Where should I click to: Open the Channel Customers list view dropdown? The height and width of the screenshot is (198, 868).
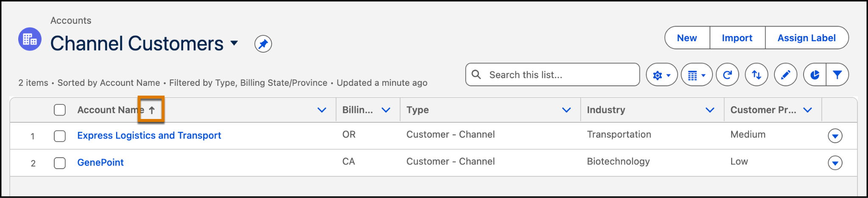pos(234,43)
